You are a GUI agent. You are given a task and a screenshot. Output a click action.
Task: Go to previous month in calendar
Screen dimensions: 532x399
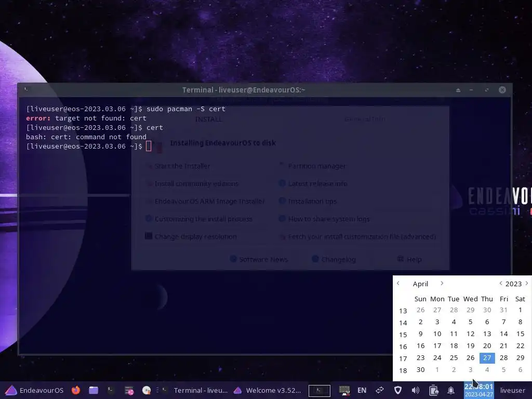click(x=398, y=283)
